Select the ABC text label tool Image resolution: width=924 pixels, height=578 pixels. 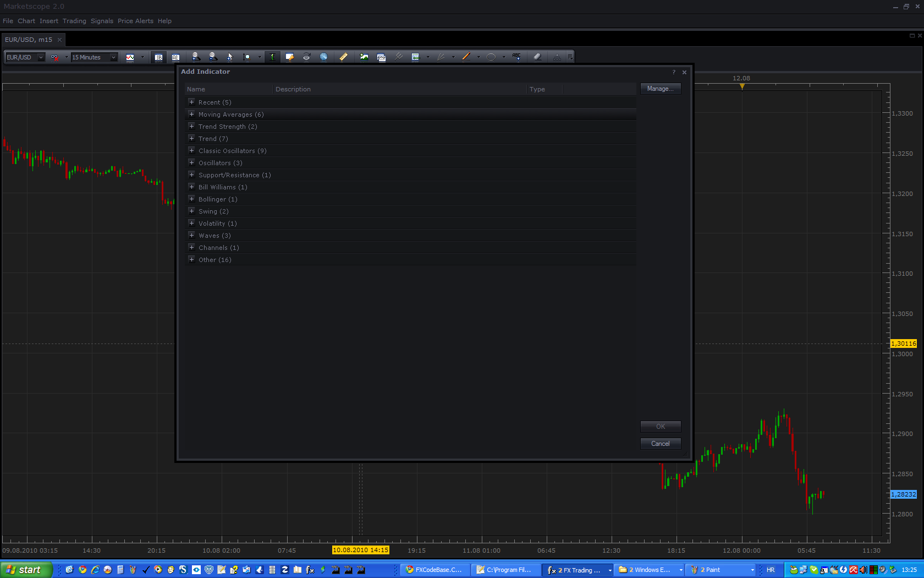pos(516,57)
